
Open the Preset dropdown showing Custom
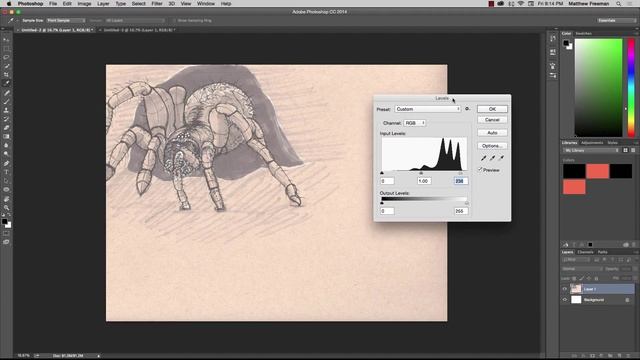pyautogui.click(x=428, y=109)
